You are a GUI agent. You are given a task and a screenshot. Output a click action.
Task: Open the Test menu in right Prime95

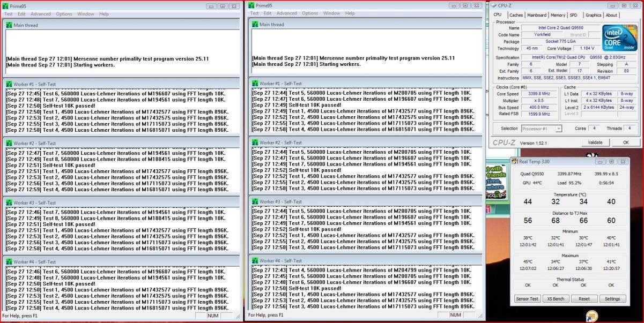pyautogui.click(x=255, y=13)
